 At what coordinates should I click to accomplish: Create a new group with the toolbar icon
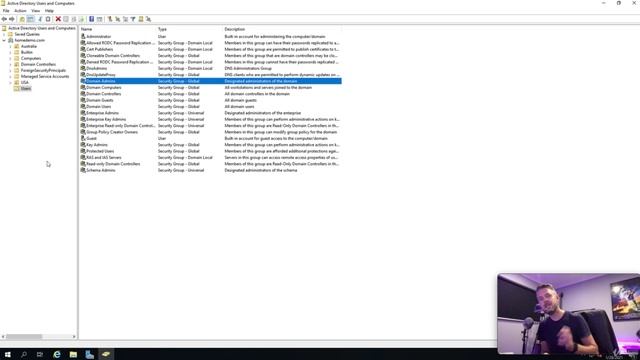coord(118,19)
